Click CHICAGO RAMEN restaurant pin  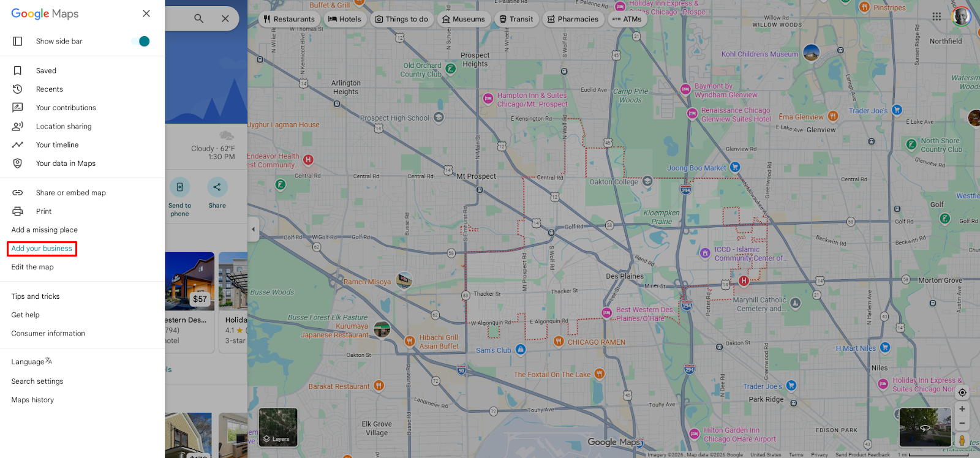pos(558,341)
